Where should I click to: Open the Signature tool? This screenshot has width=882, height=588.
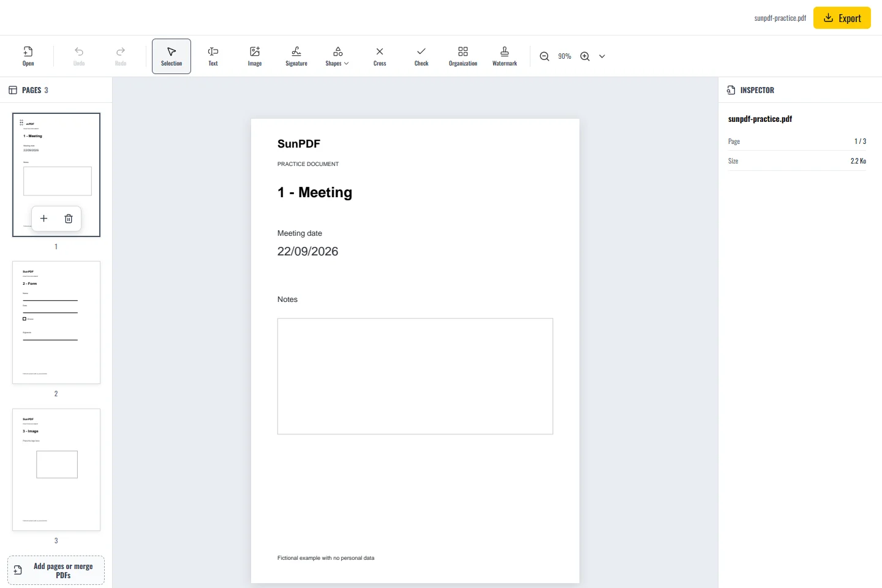[x=296, y=56]
